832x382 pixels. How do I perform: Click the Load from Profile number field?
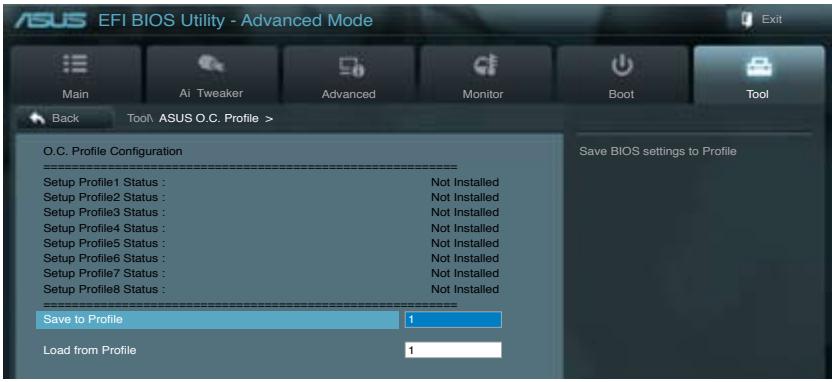click(x=453, y=350)
